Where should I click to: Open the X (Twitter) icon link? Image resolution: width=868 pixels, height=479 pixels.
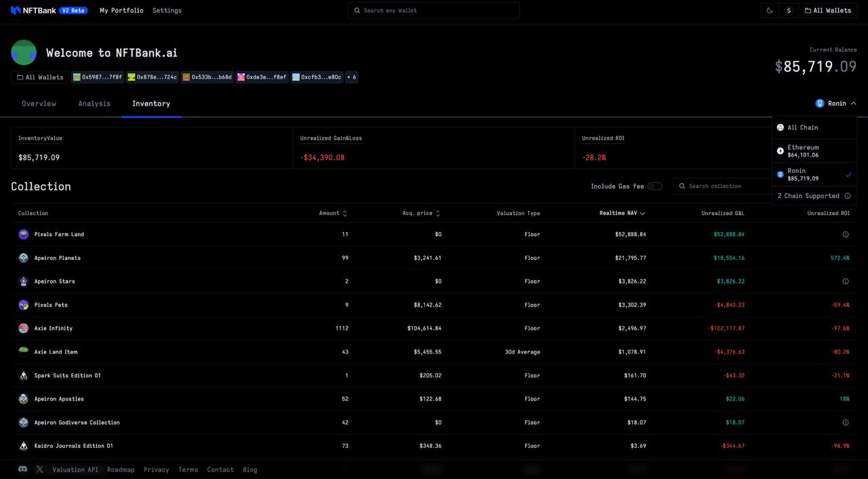39,469
